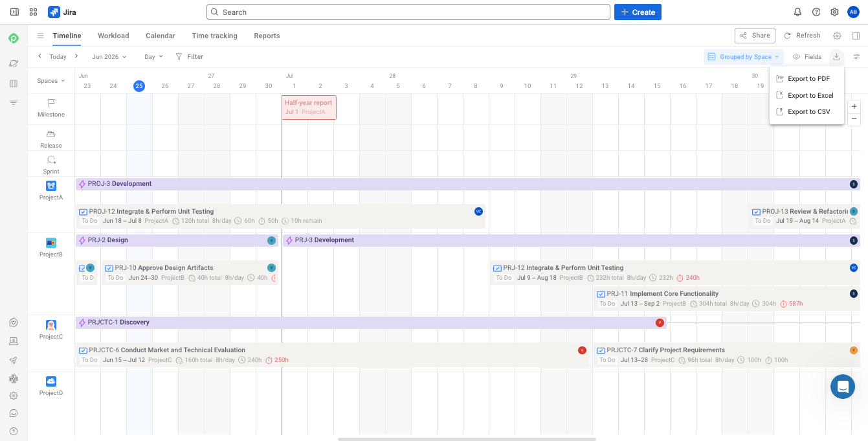Open the gear icon in left sidebar

[14, 396]
